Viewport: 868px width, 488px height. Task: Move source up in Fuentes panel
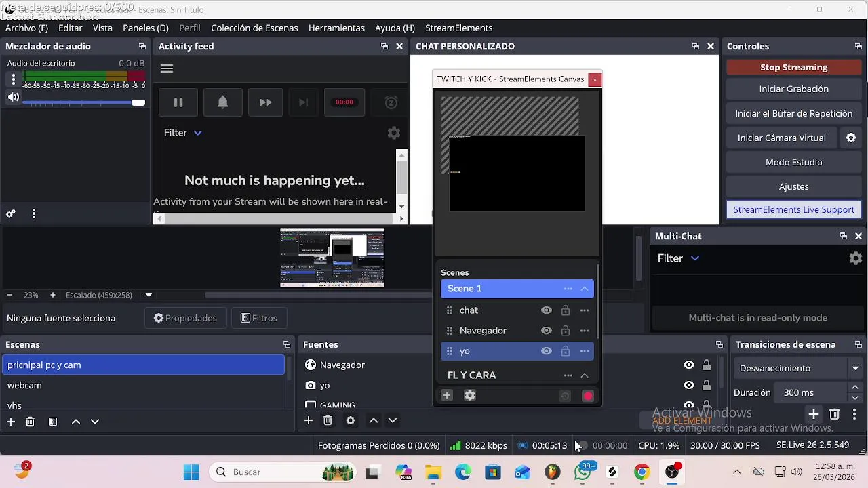coord(374,421)
